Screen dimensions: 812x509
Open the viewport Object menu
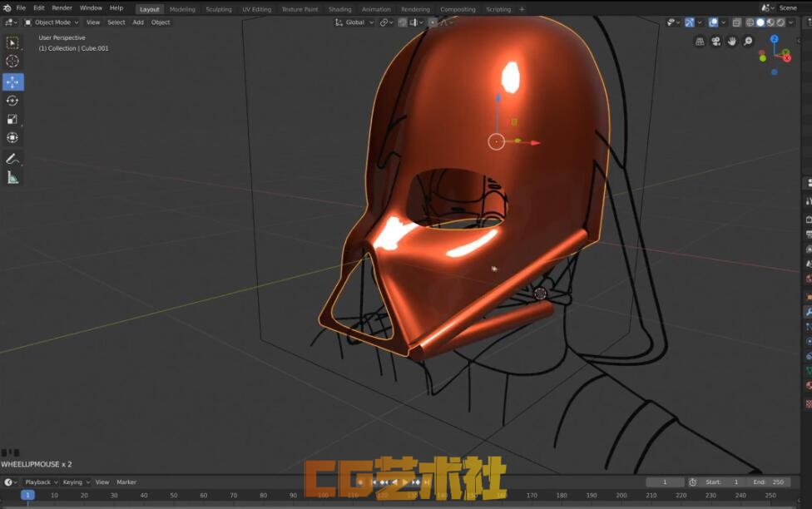click(161, 22)
